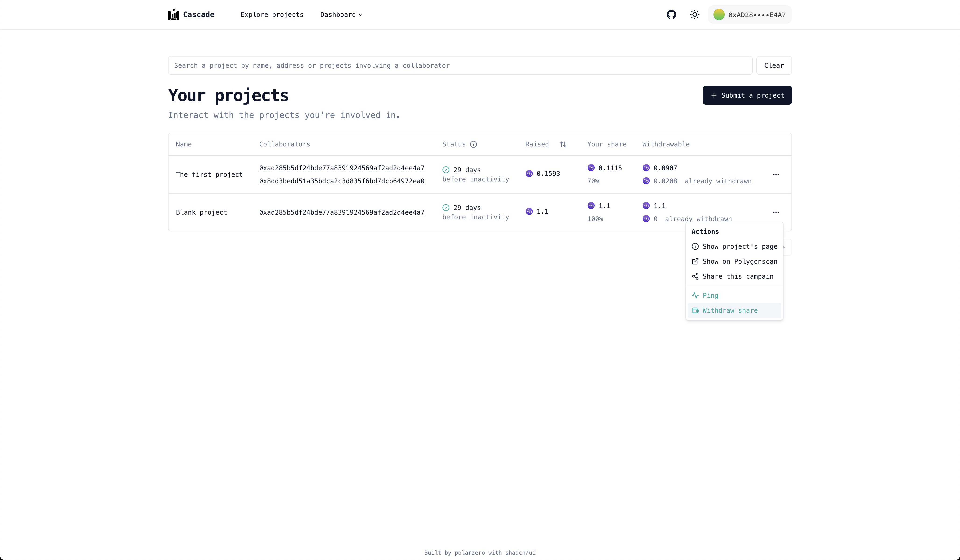This screenshot has width=960, height=560.
Task: Click the Status info circle icon
Action: 473,144
